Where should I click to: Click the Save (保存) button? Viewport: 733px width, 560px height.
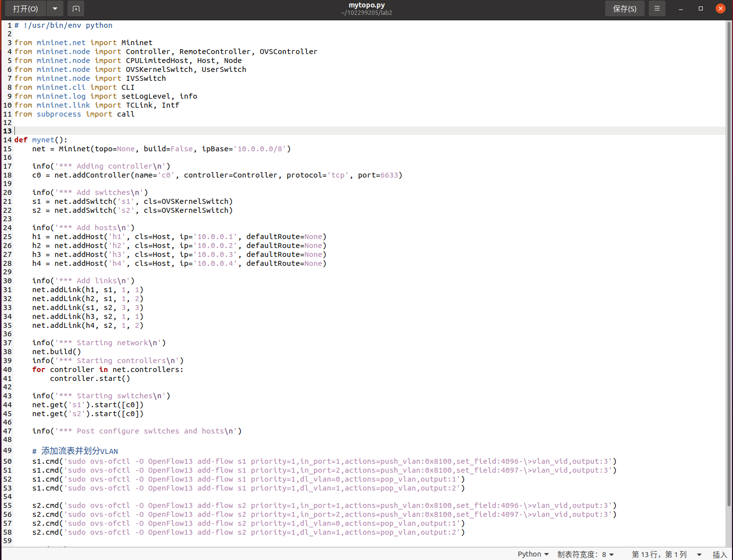pos(624,8)
